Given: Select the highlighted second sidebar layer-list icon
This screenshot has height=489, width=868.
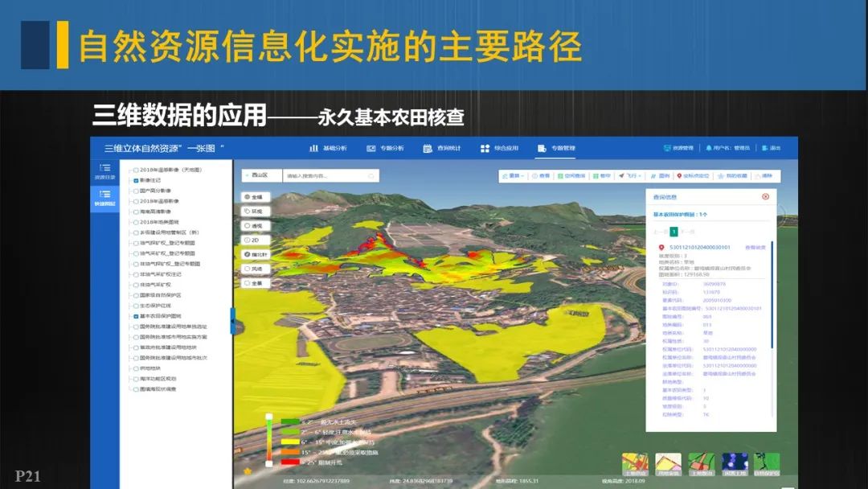Looking at the screenshot, I should coord(104,198).
